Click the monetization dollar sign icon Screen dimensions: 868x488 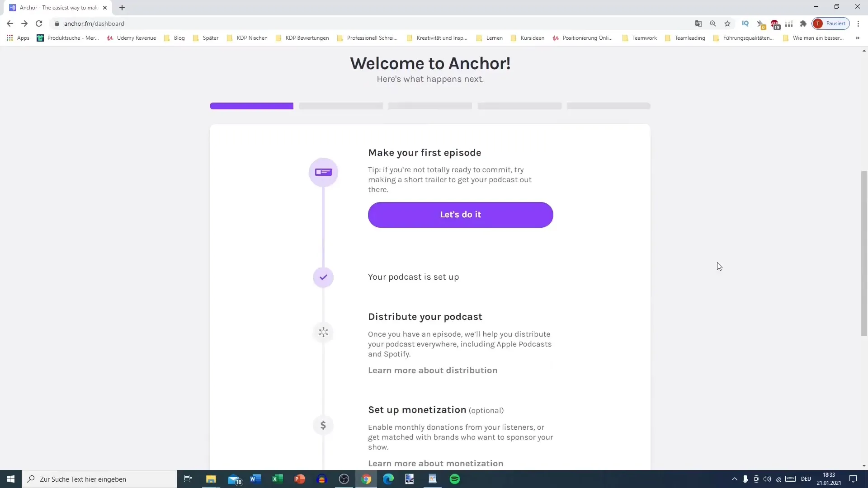tap(323, 425)
